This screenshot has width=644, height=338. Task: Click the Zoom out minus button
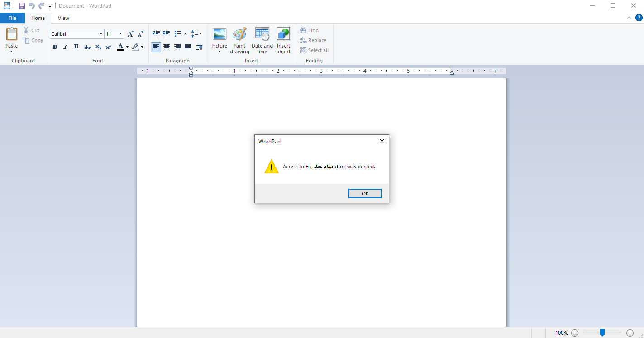tap(575, 333)
